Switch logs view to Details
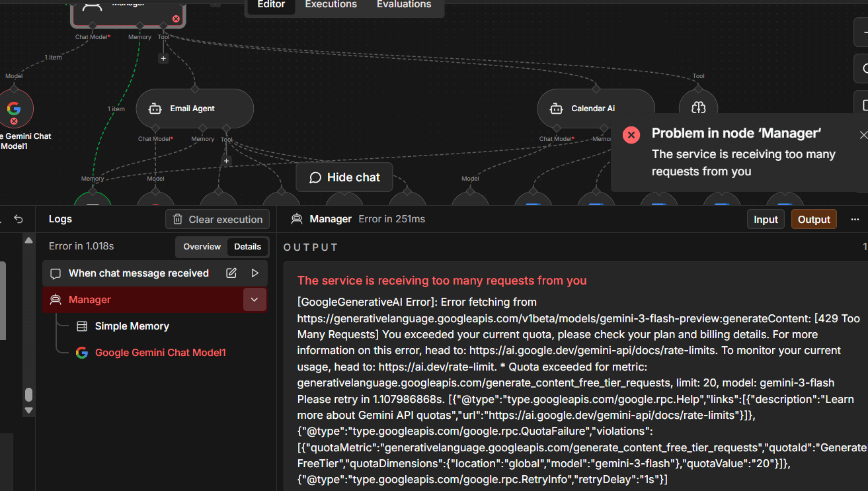The image size is (868, 491). pos(248,247)
